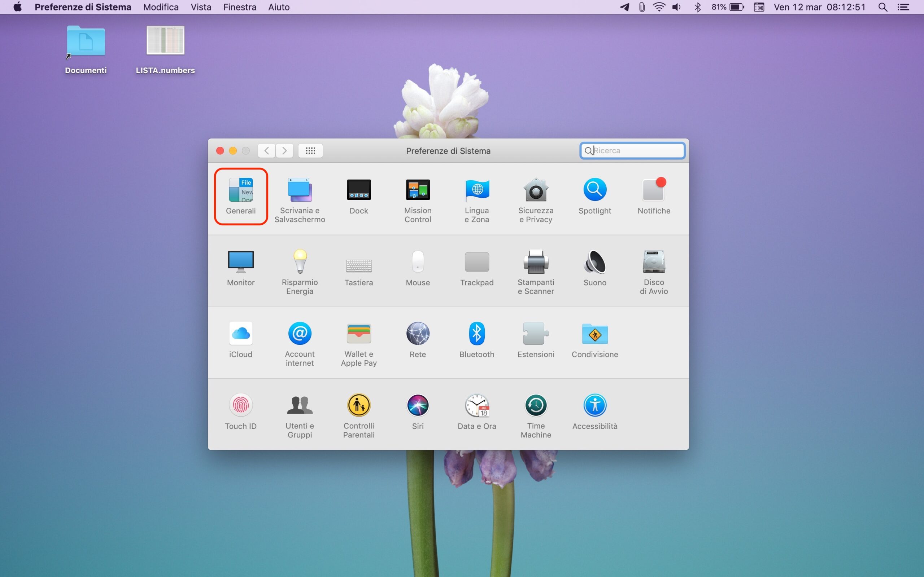Click the forward navigation arrow
The image size is (924, 577).
[x=284, y=151]
